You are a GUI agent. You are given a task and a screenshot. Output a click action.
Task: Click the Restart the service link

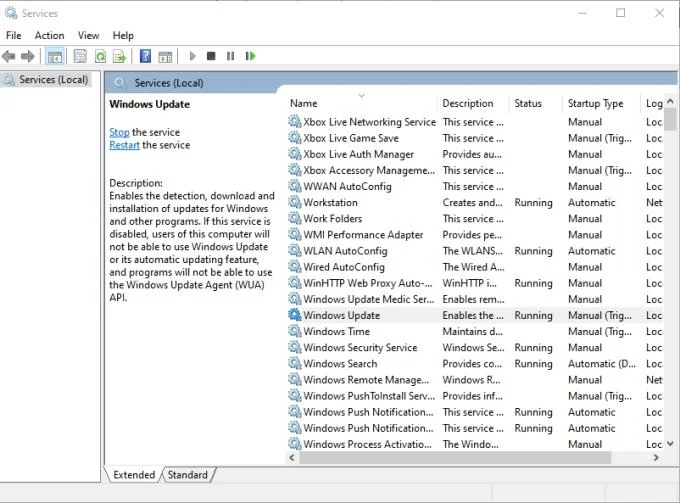(x=124, y=145)
